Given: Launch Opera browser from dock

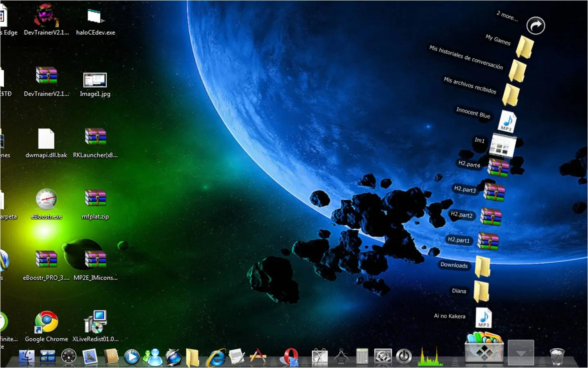Looking at the screenshot, I should coord(290,357).
